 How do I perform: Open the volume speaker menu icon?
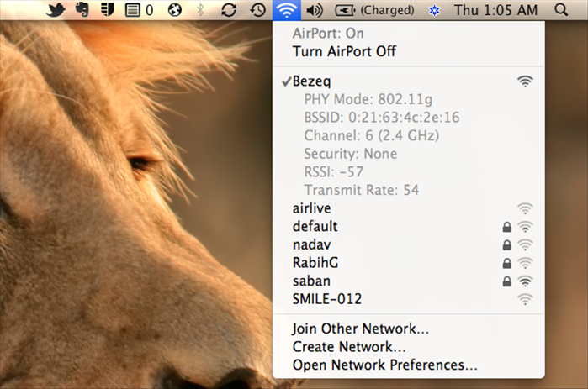(x=315, y=10)
